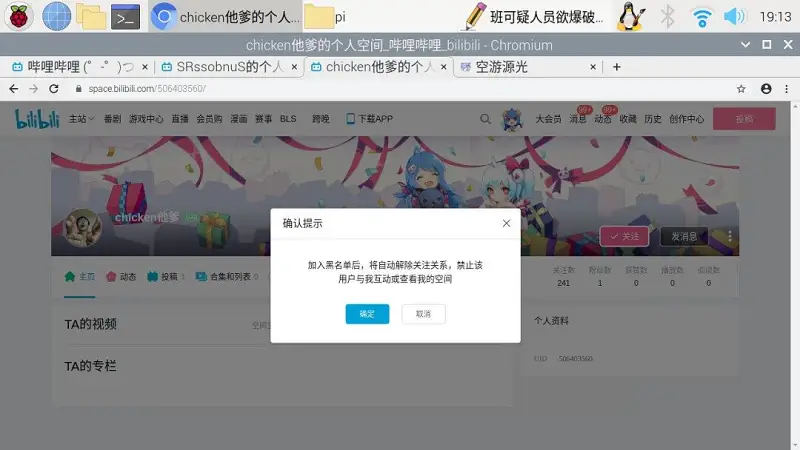Open the Raspberry Pi main menu
800x450 pixels.
pyautogui.click(x=19, y=16)
